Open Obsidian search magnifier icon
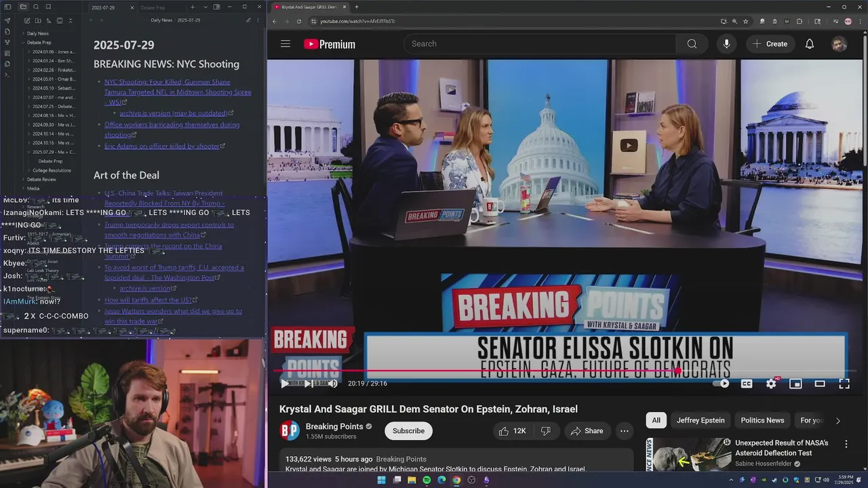Screen dimensions: 868x488 pos(35,7)
